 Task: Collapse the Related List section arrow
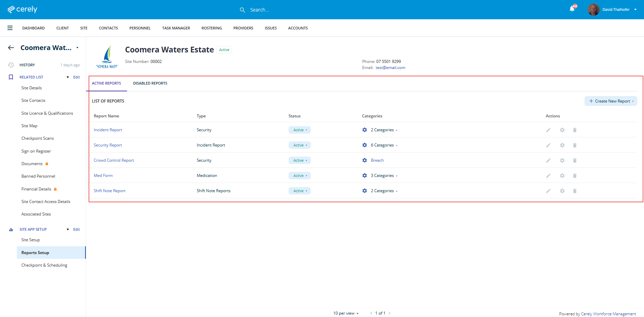68,77
